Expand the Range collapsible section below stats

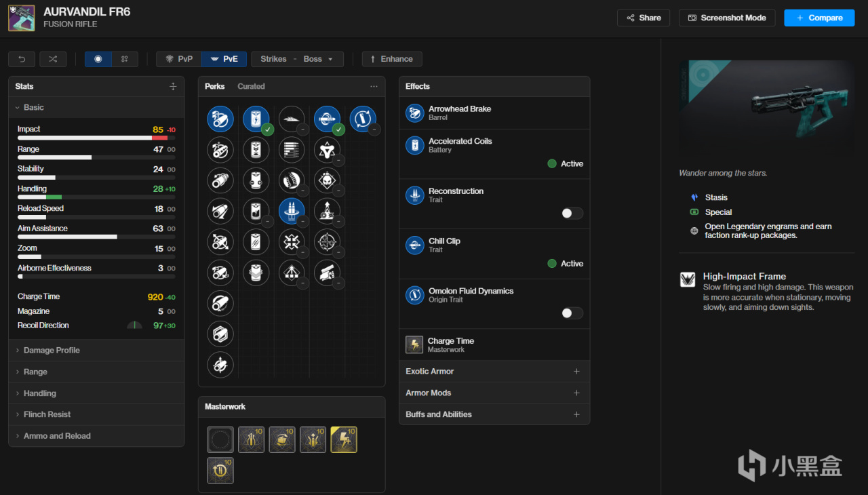96,372
